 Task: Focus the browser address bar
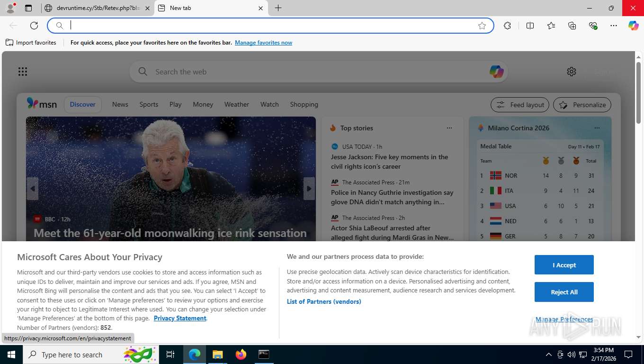point(270,26)
